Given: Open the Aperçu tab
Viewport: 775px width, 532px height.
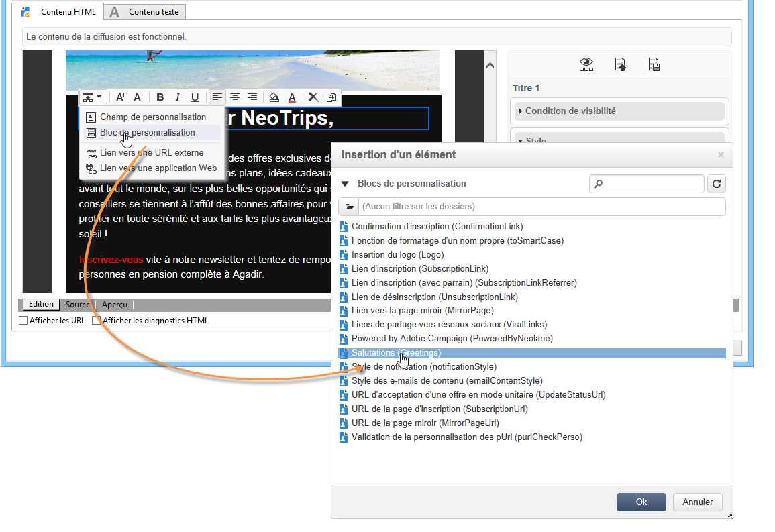Looking at the screenshot, I should [x=115, y=305].
